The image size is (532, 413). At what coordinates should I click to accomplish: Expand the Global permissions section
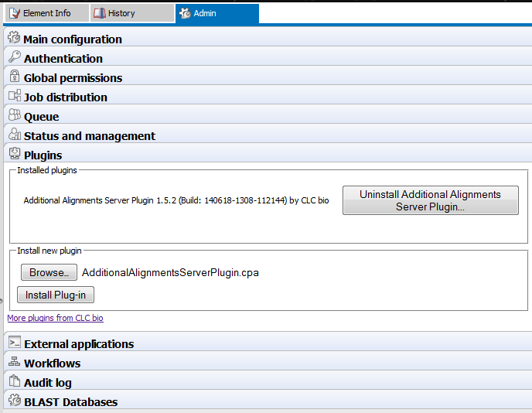268,76
